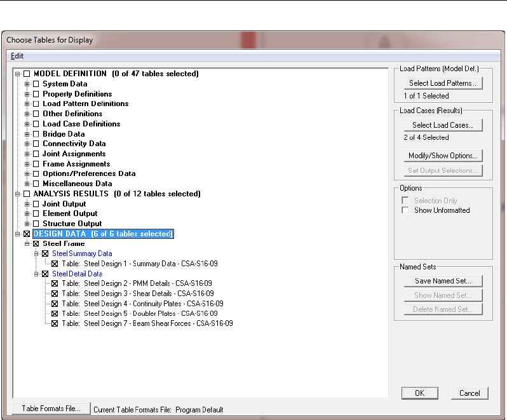Viewport: 507px width, 420px height.
Task: Check the Joint Output checkbox
Action: pos(36,204)
